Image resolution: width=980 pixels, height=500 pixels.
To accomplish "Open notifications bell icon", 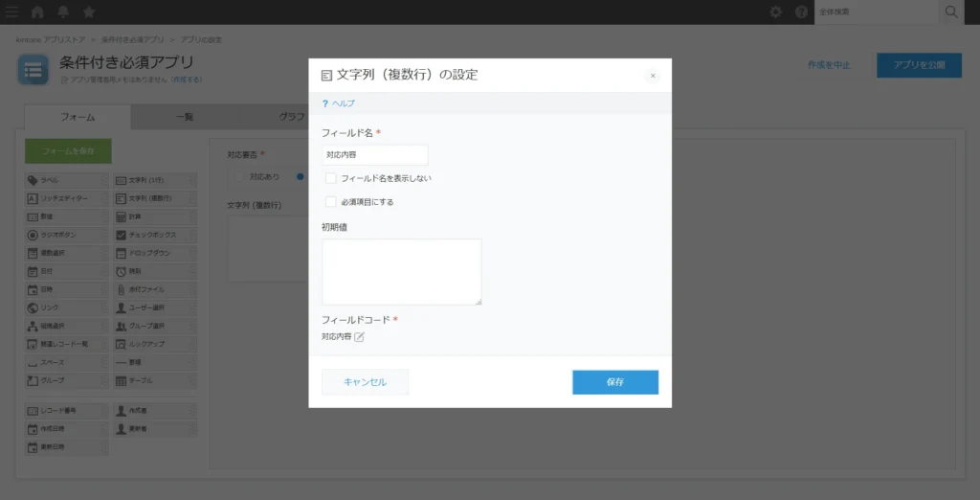I will click(x=63, y=11).
